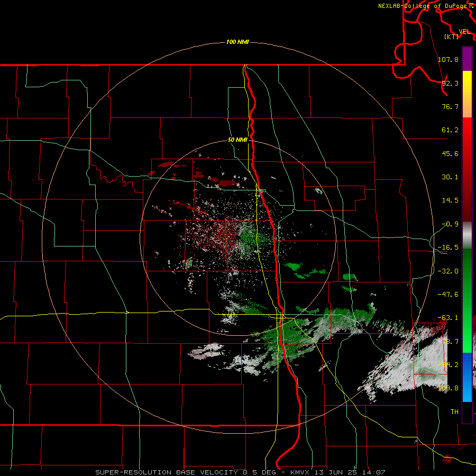Select the 107.8 velocity scale value
This screenshot has height=476, width=476.
[448, 59]
